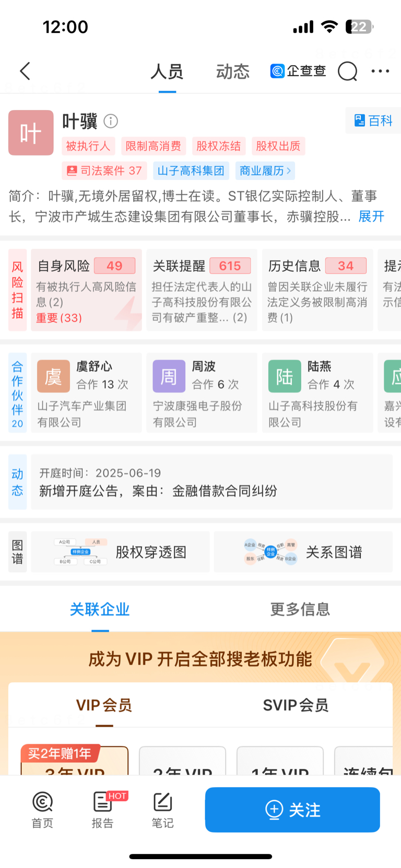Tap 成为 VIP 开启全部搜老板功能 banner
Screen dimensions: 401x868
click(200, 659)
